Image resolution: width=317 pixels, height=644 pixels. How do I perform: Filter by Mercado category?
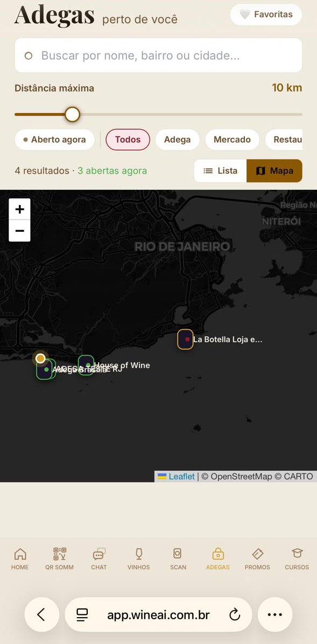point(232,140)
